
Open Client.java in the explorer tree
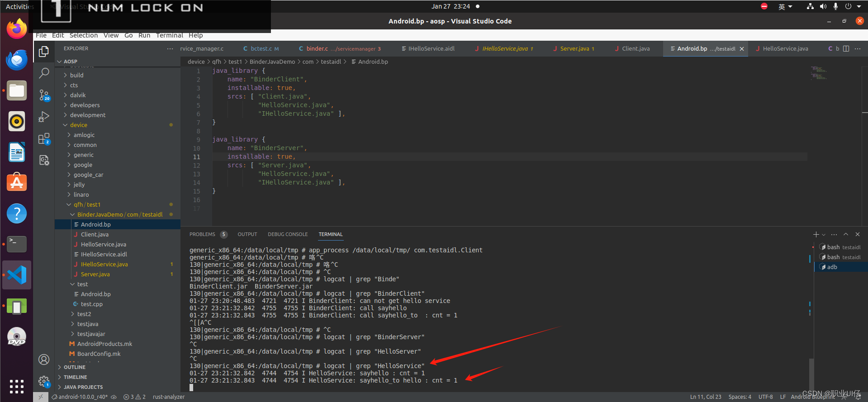tap(95, 234)
